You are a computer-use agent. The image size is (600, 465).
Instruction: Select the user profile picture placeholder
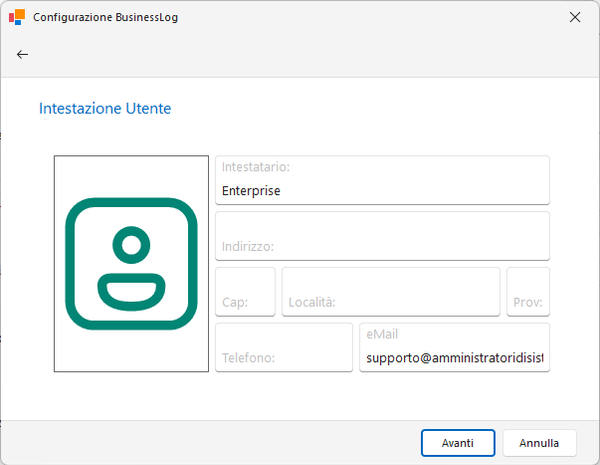[131, 264]
